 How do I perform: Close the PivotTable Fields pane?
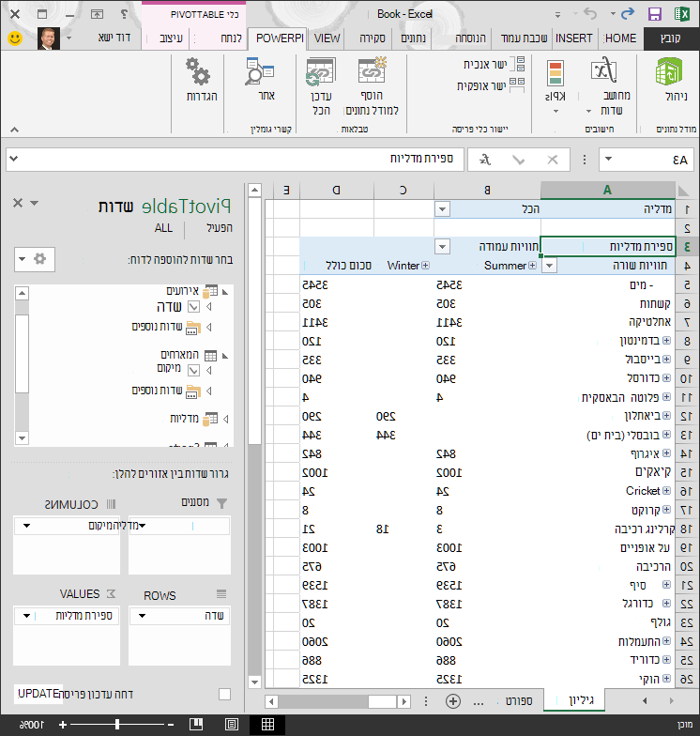click(17, 203)
